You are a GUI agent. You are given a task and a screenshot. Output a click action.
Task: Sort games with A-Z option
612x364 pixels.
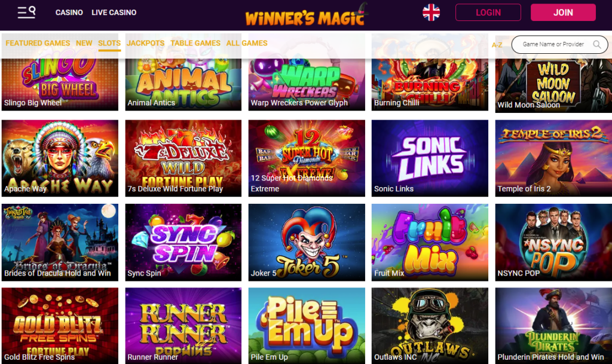[497, 45]
